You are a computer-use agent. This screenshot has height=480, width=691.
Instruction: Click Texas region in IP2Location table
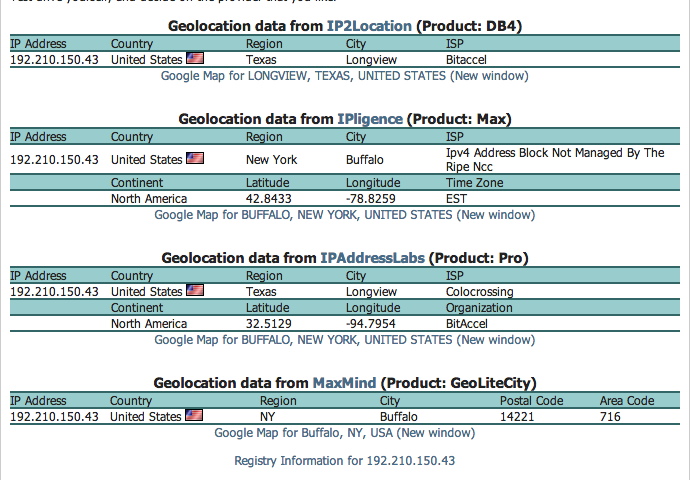261,60
